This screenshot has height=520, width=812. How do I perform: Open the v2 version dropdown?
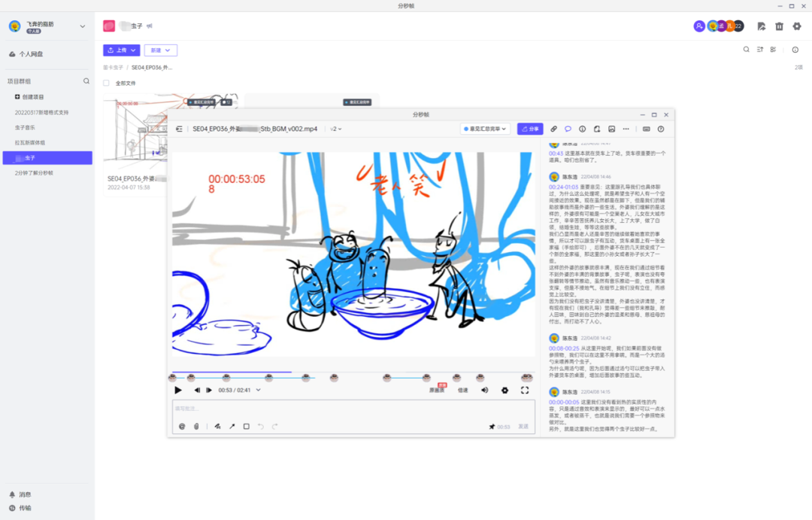pyautogui.click(x=336, y=129)
